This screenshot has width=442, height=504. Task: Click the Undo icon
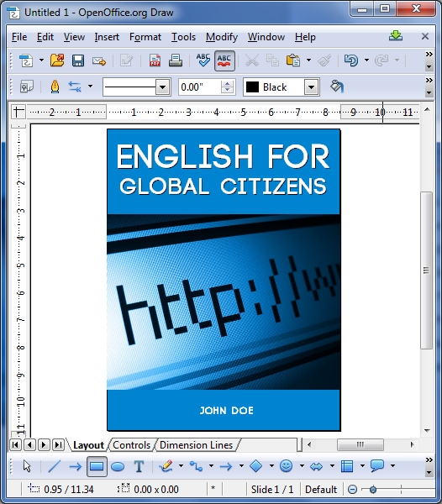pyautogui.click(x=351, y=60)
